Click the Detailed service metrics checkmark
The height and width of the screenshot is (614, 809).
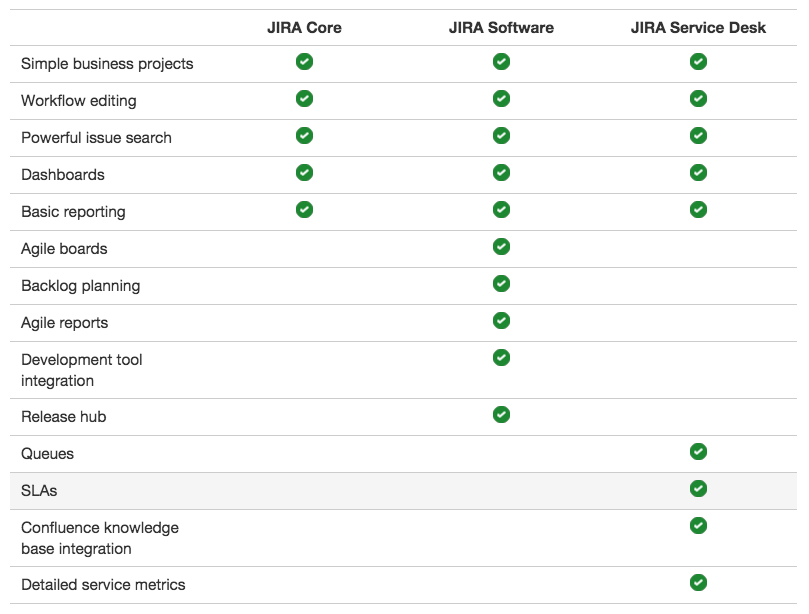(699, 583)
